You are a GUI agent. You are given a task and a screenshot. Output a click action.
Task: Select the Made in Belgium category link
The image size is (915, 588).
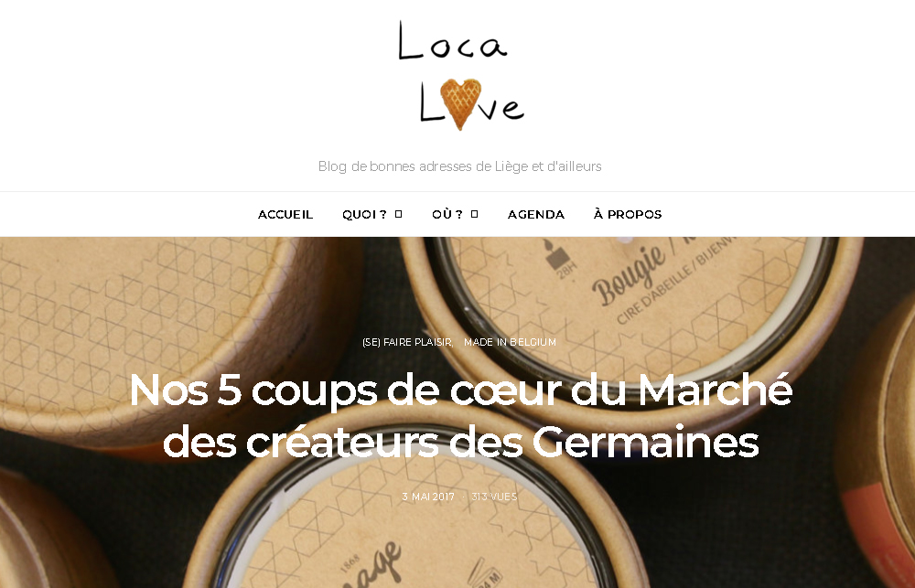510,342
